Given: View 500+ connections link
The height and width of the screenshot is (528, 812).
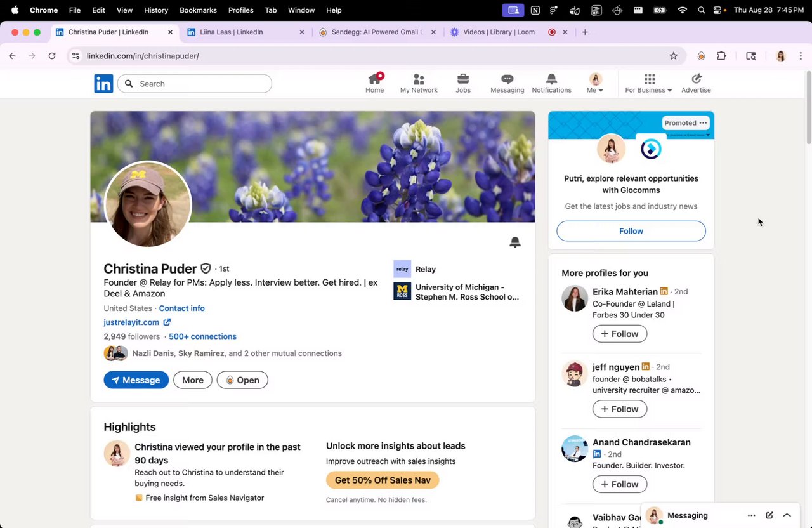Looking at the screenshot, I should (202, 336).
